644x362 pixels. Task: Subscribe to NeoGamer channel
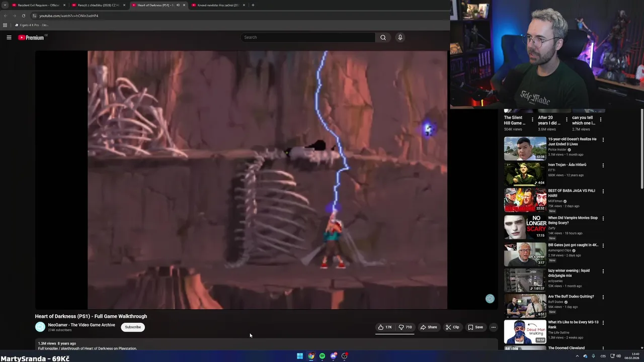click(x=133, y=327)
